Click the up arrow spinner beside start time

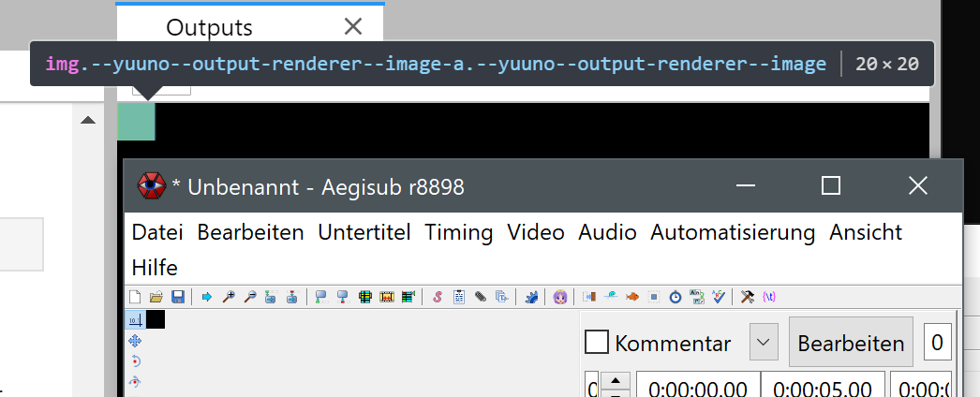[x=615, y=381]
